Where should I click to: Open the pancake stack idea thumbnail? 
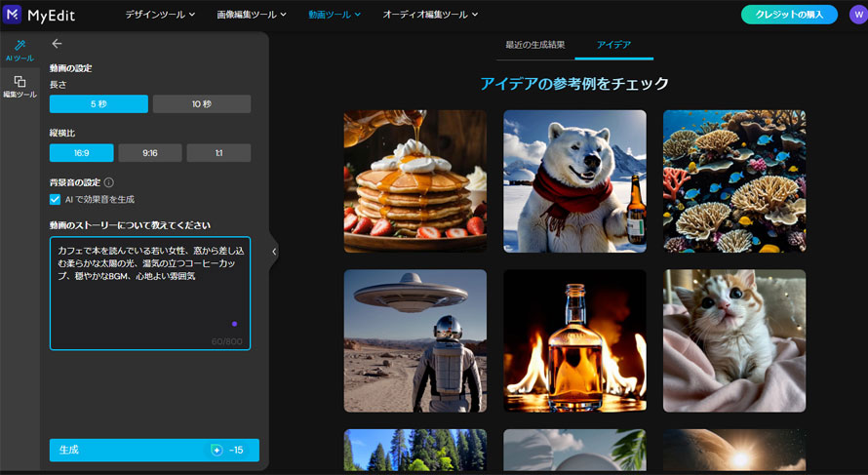tap(415, 181)
